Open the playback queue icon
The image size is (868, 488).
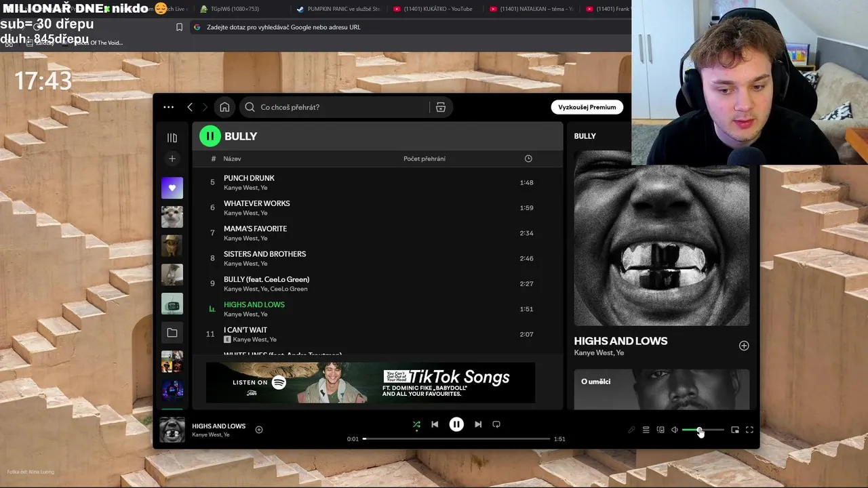646,430
